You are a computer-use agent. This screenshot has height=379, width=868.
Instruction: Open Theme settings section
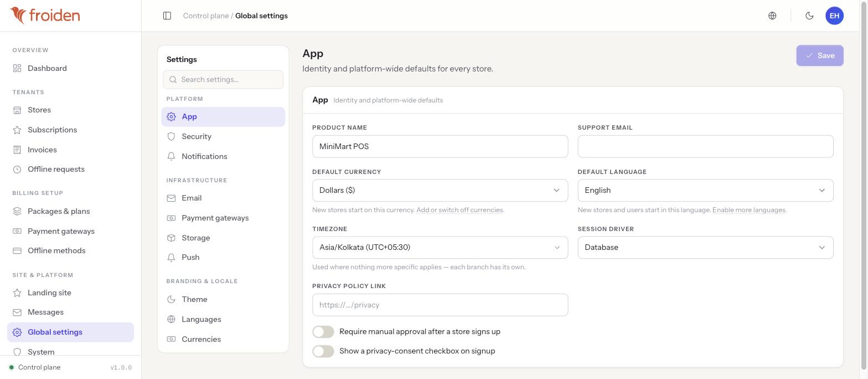pyautogui.click(x=223, y=299)
